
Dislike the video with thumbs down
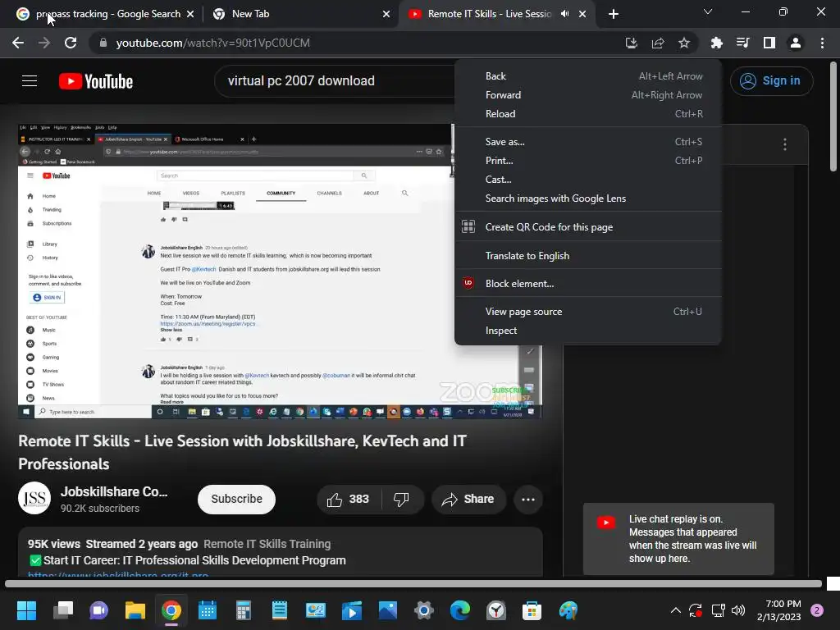point(401,500)
